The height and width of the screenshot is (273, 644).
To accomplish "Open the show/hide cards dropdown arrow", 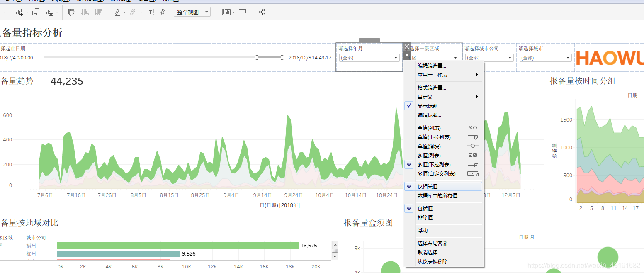I will (x=234, y=12).
